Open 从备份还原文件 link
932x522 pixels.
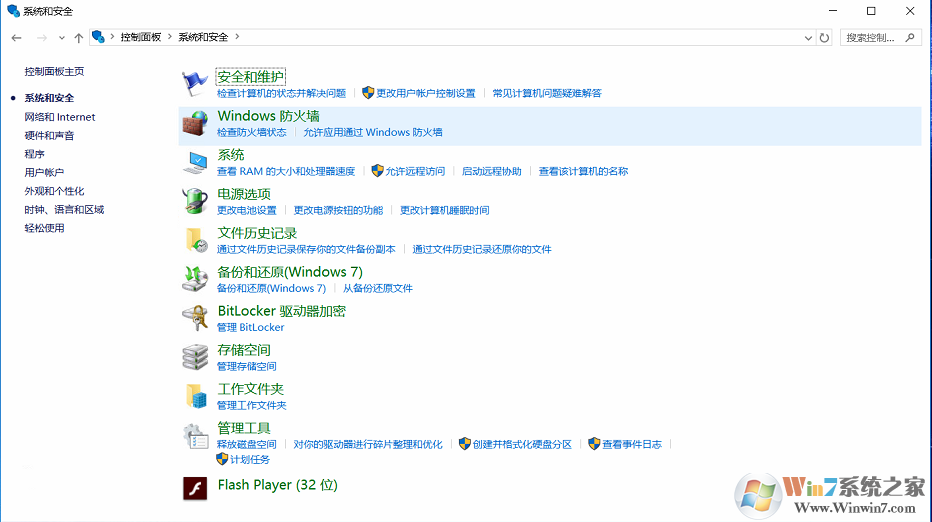coord(377,288)
